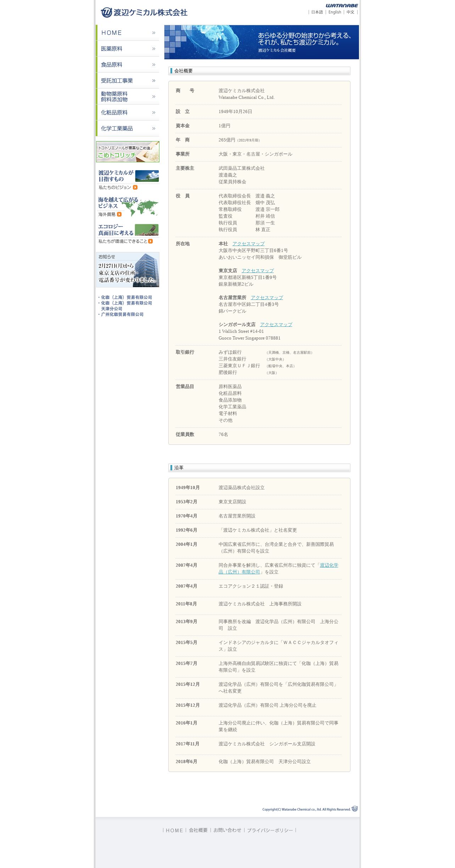Screen dimensions: 455x868
Task: Open 食品原料 in the sidebar menu
Action: coord(128,65)
